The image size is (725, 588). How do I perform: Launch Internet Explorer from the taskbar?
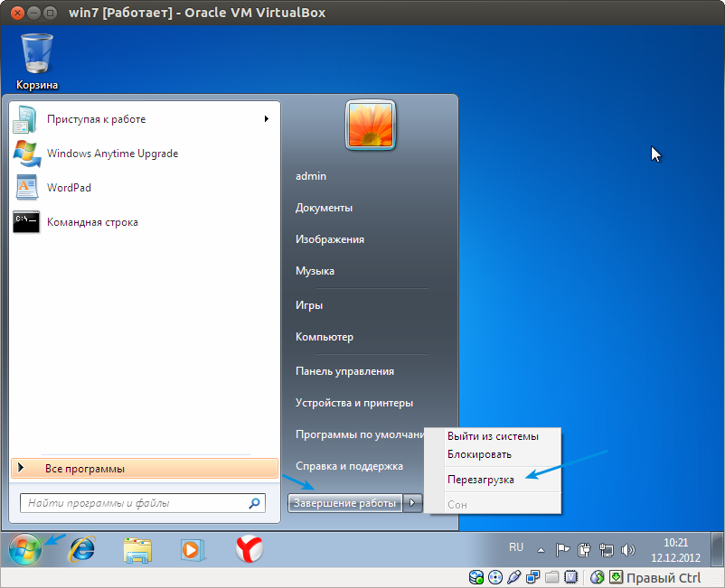click(82, 549)
